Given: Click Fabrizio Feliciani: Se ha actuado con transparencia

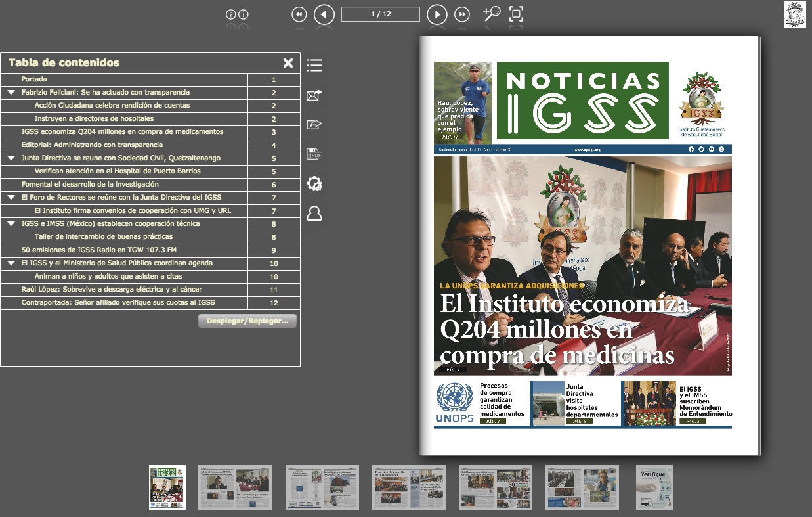Looking at the screenshot, I should 106,93.
